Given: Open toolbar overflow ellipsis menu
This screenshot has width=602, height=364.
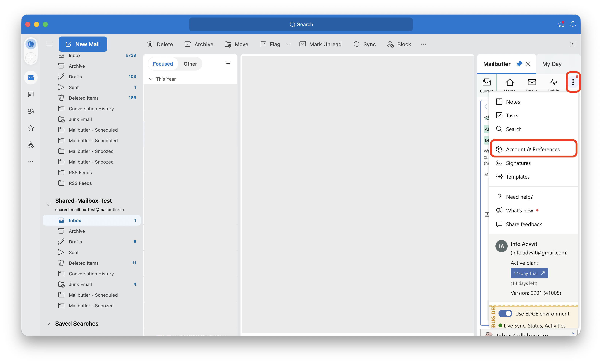Looking at the screenshot, I should tap(423, 44).
